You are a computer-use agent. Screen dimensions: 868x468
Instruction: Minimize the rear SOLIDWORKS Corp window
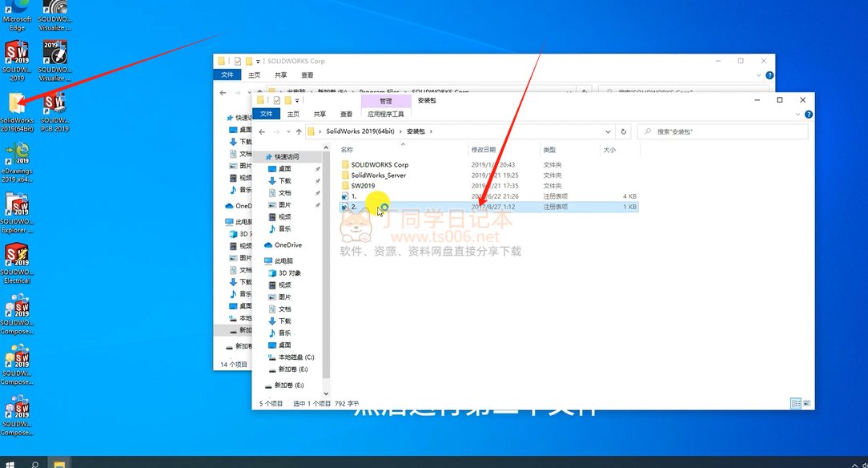[x=718, y=61]
